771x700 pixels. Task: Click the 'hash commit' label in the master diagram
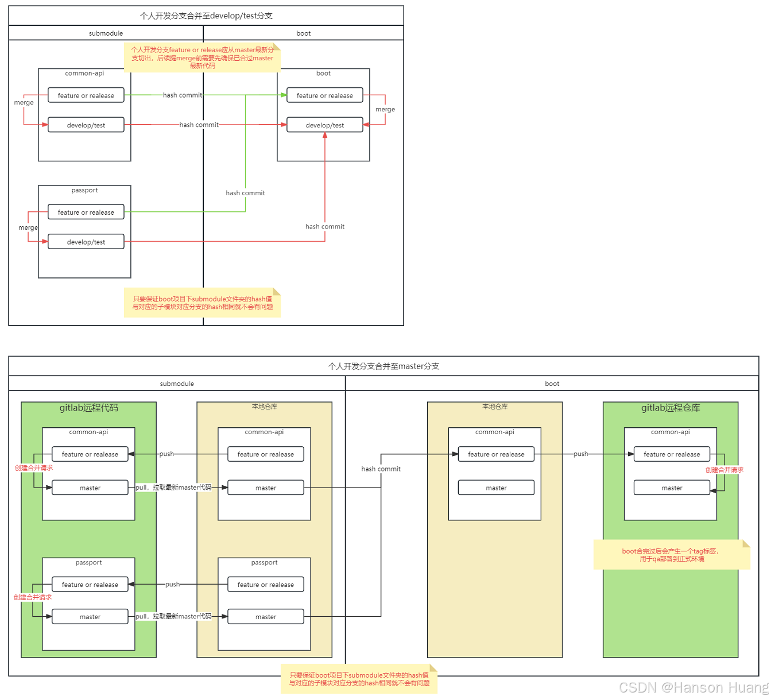(x=381, y=469)
